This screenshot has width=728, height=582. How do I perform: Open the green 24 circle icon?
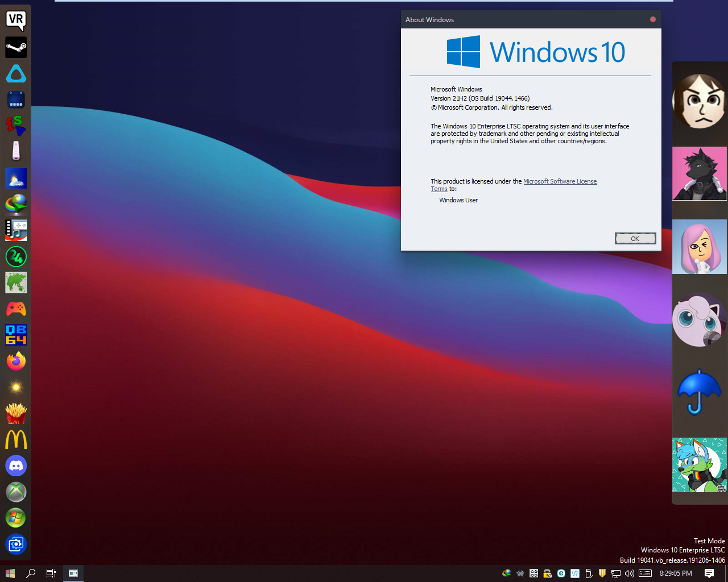pyautogui.click(x=16, y=257)
